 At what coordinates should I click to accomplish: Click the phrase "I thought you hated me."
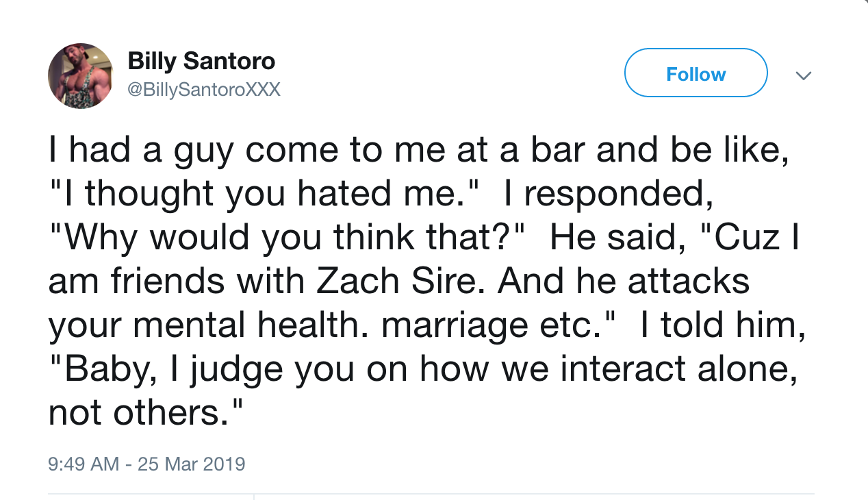[x=261, y=194]
